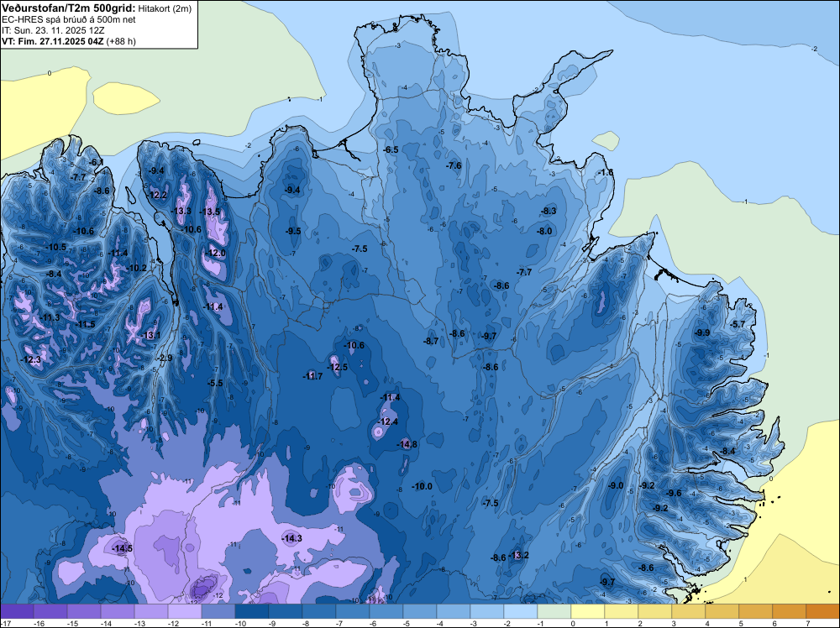This screenshot has width=840, height=628.
Task: Select the -10.0 temperature value
Action: pyautogui.click(x=423, y=487)
